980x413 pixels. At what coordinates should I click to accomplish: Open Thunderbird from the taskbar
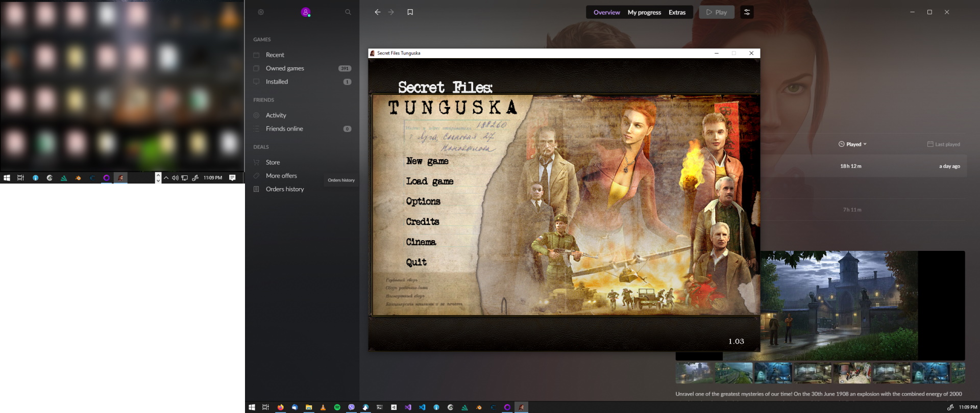(x=295, y=407)
